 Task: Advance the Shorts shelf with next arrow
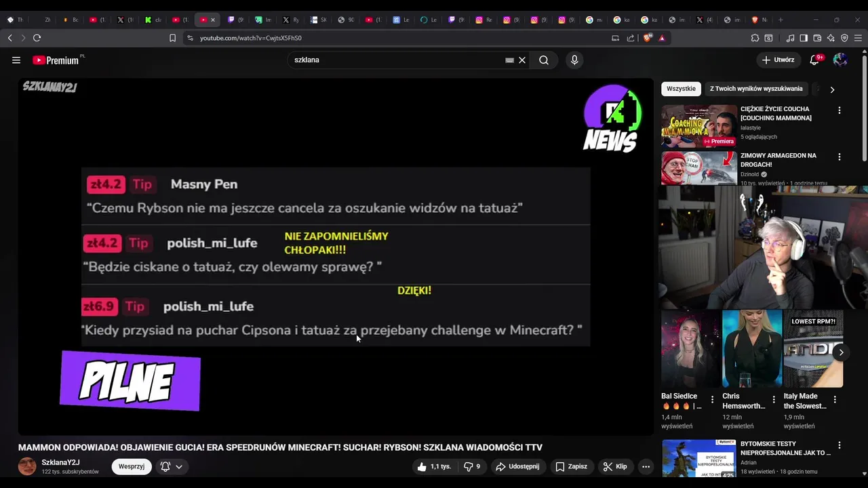(x=841, y=352)
